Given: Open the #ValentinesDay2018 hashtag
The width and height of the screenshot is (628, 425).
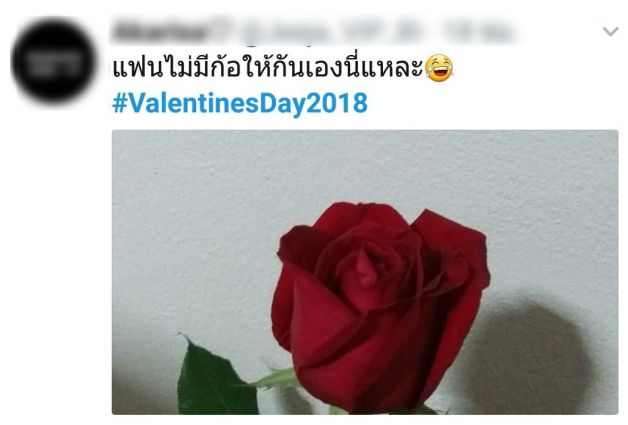Looking at the screenshot, I should pyautogui.click(x=240, y=103).
